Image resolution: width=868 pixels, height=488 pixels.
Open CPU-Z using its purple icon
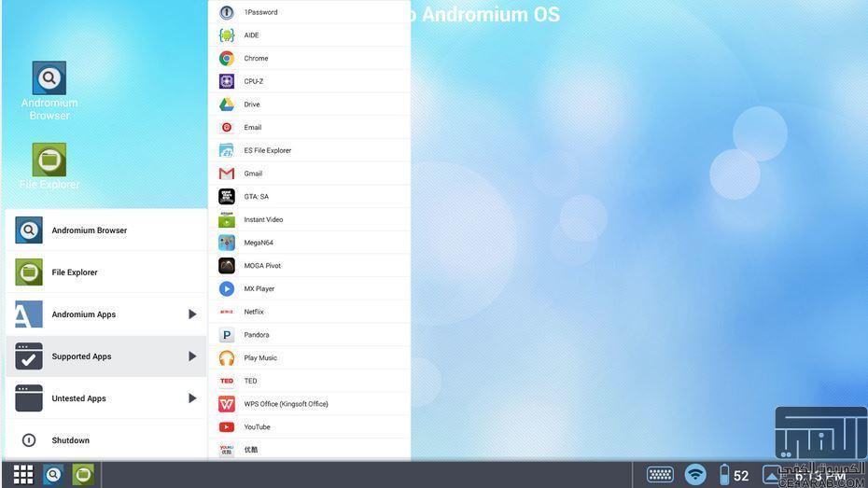coord(227,81)
